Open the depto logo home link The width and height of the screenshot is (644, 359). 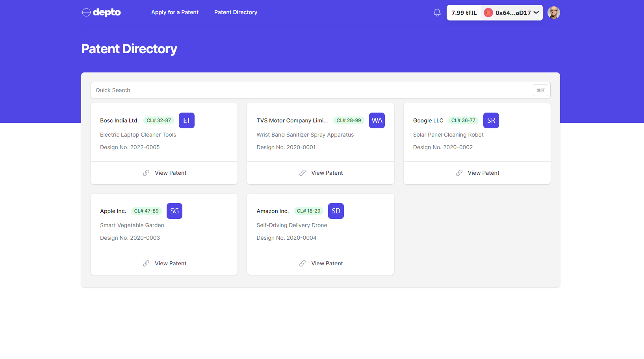click(x=101, y=12)
